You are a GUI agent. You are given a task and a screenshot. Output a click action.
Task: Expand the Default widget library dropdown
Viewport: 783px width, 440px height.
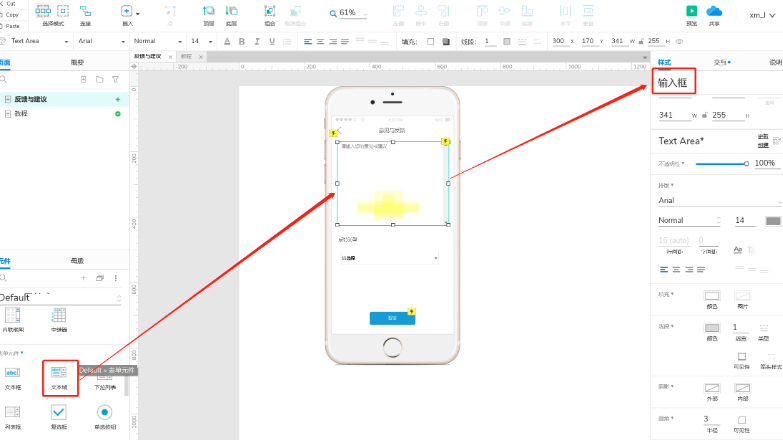[60, 298]
